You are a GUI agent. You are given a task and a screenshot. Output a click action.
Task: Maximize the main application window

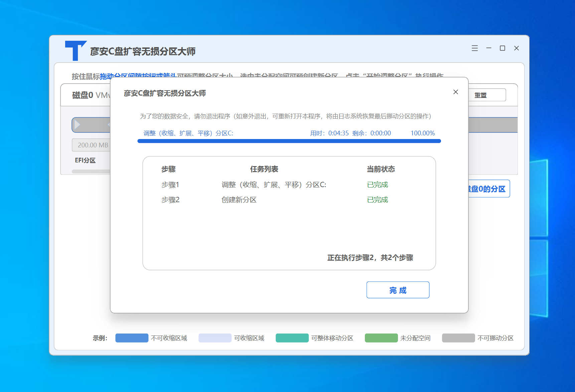502,48
